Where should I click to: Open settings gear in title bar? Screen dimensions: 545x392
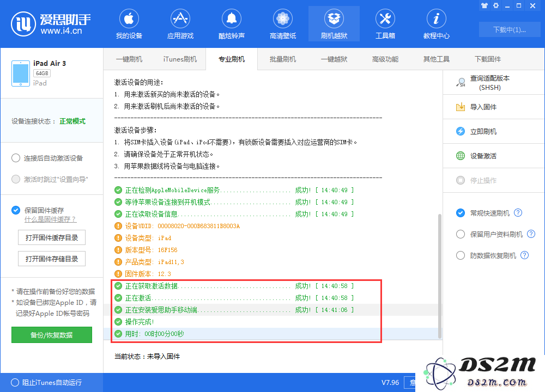click(495, 5)
